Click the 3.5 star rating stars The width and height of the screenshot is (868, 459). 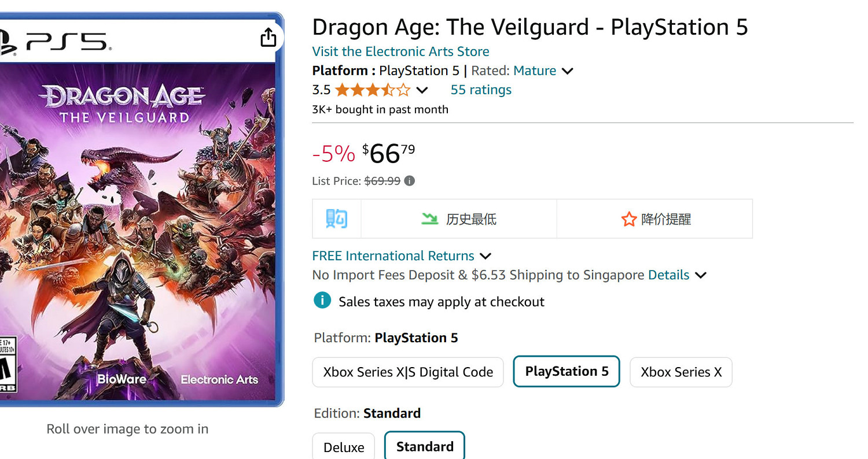(x=373, y=90)
